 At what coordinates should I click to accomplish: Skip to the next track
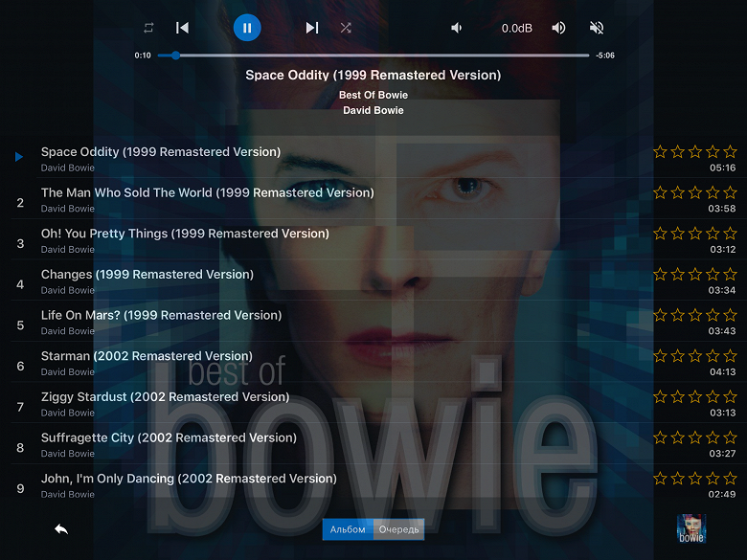click(311, 28)
